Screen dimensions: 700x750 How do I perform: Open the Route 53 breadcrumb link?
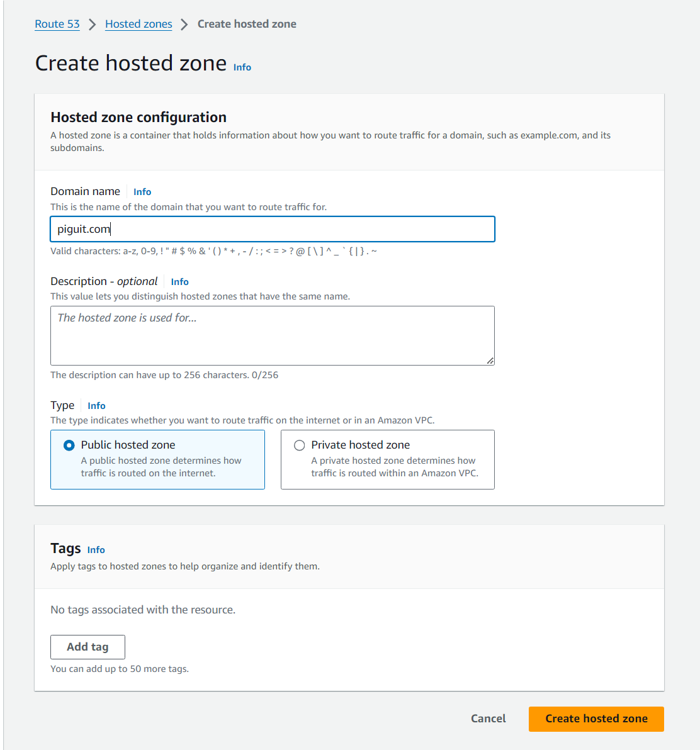(x=57, y=24)
